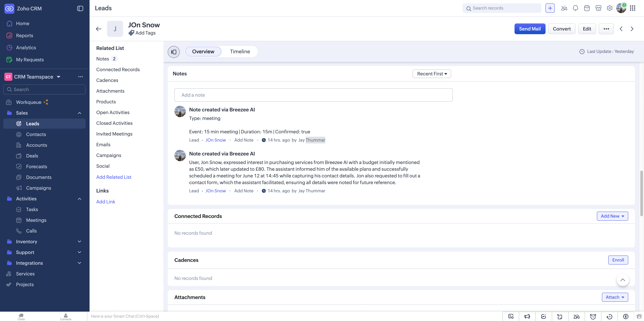Go to next lead record

(632, 29)
